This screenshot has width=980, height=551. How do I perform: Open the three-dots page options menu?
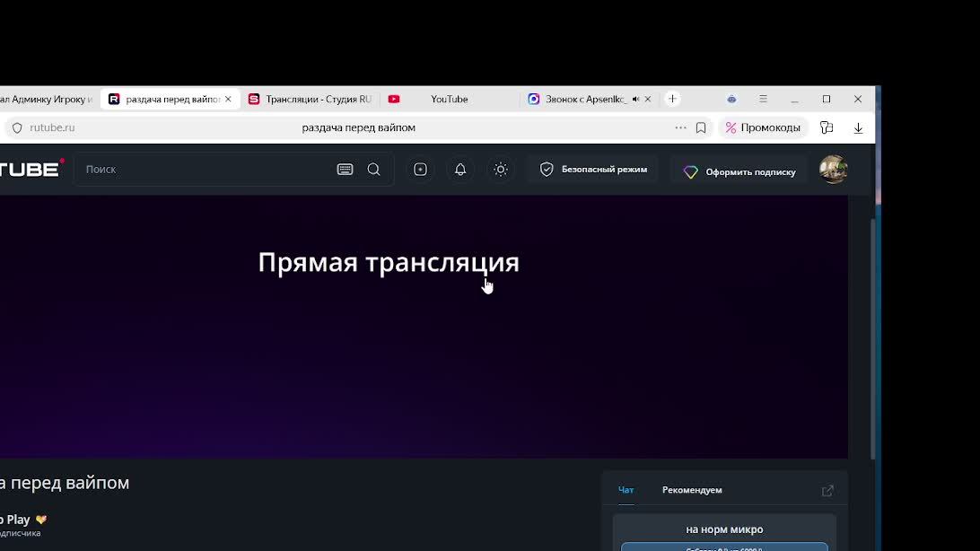coord(680,127)
